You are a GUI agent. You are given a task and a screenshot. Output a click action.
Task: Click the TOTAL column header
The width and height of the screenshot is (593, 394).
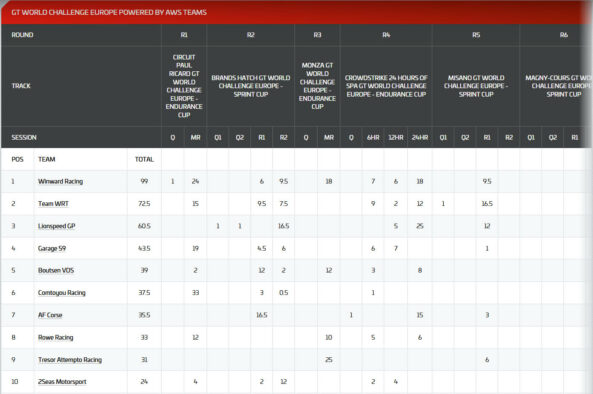click(144, 159)
